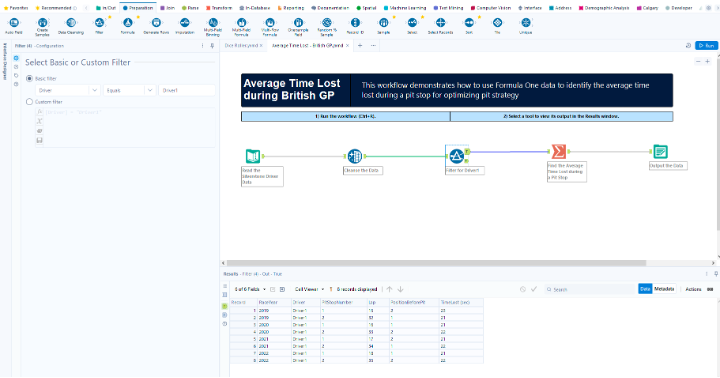The width and height of the screenshot is (720, 378).
Task: Select the Summarize tool on the canvas
Action: pos(558,151)
